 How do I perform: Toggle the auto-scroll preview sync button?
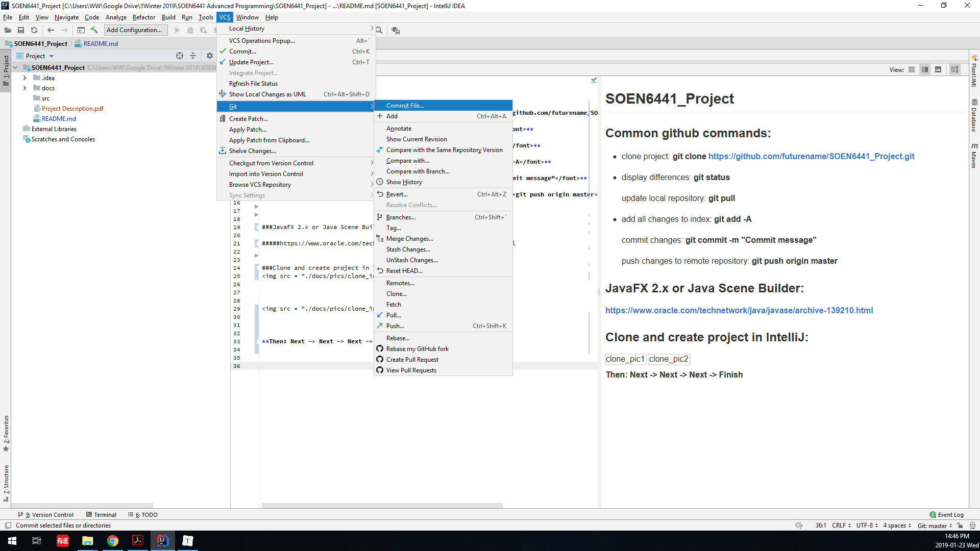954,69
